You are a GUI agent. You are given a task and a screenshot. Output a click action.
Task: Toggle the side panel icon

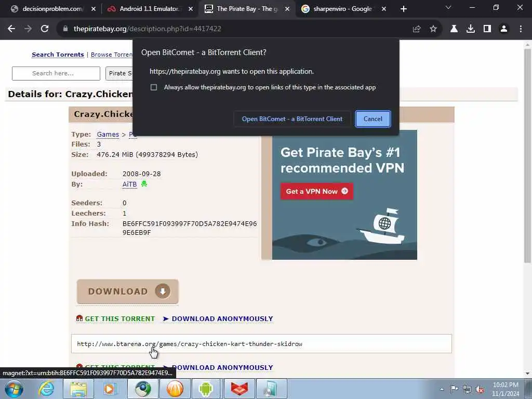click(487, 29)
